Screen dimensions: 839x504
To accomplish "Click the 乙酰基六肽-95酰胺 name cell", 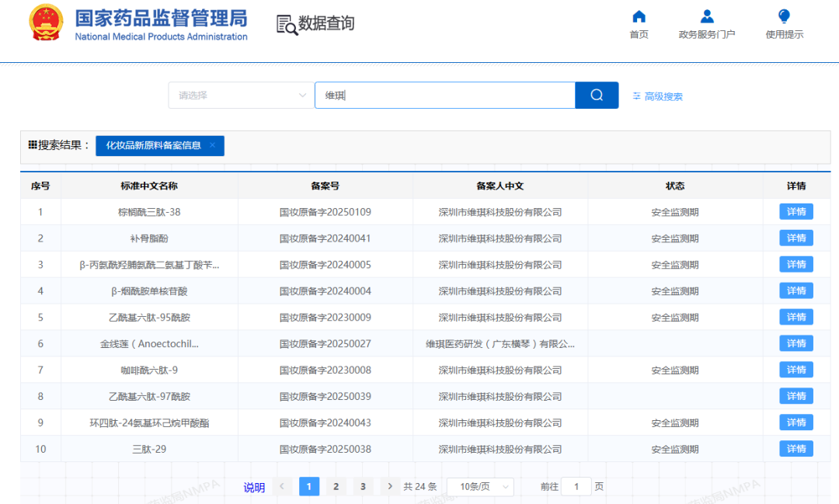I will [x=149, y=318].
